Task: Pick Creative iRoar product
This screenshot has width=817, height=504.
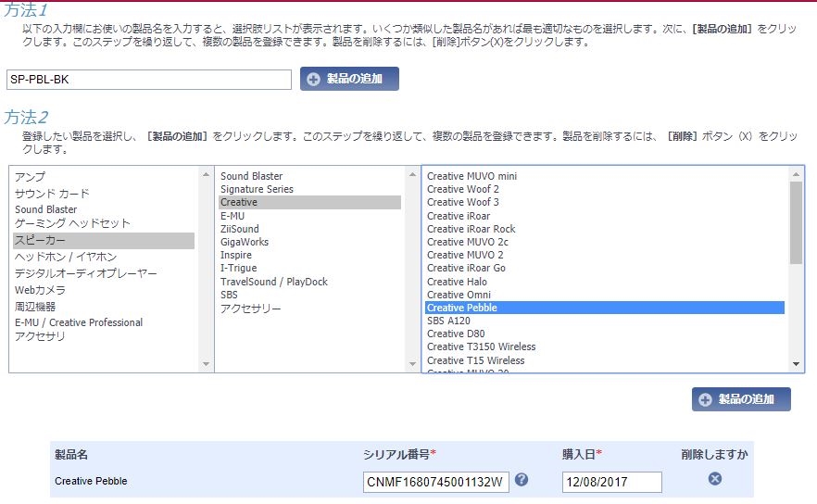Action: (x=459, y=216)
